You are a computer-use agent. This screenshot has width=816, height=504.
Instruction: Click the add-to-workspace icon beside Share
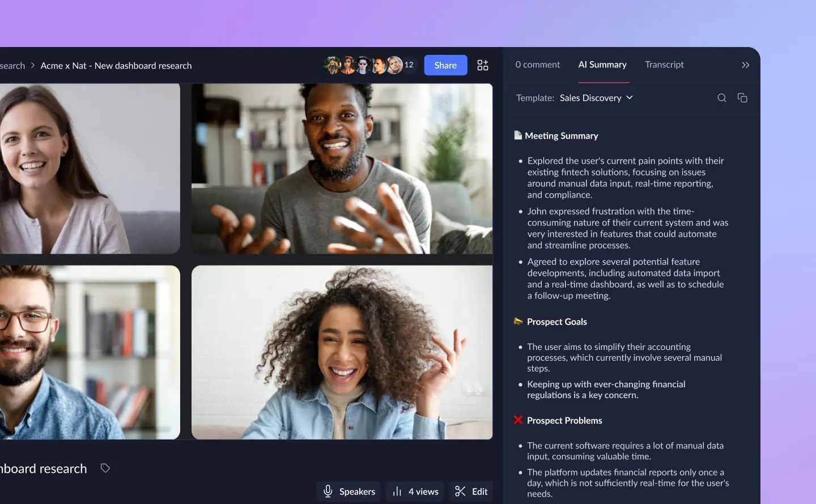click(x=482, y=65)
